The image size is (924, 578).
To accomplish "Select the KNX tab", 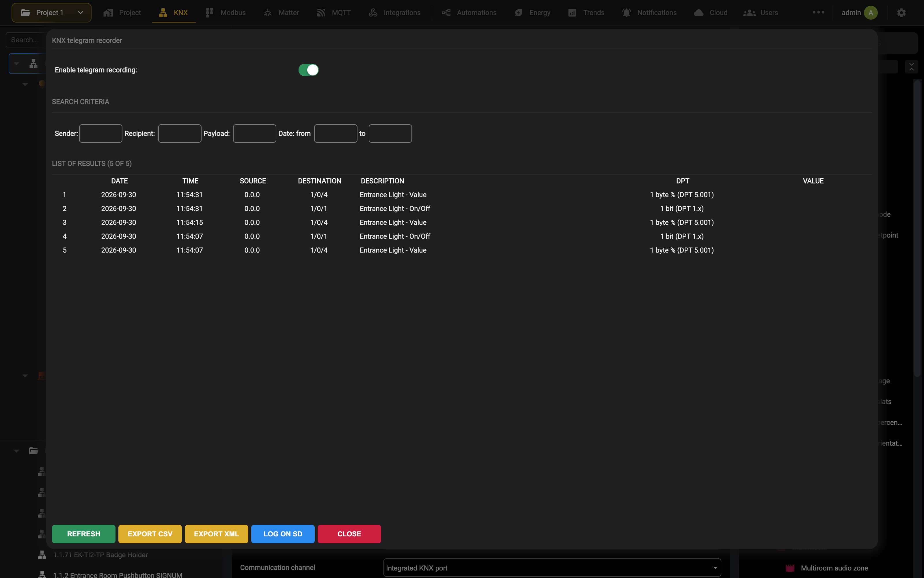I will 174,13.
